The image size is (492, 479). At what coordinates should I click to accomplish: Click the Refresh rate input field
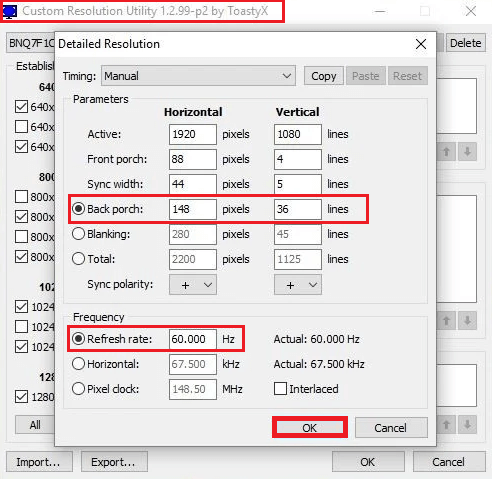pos(193,339)
